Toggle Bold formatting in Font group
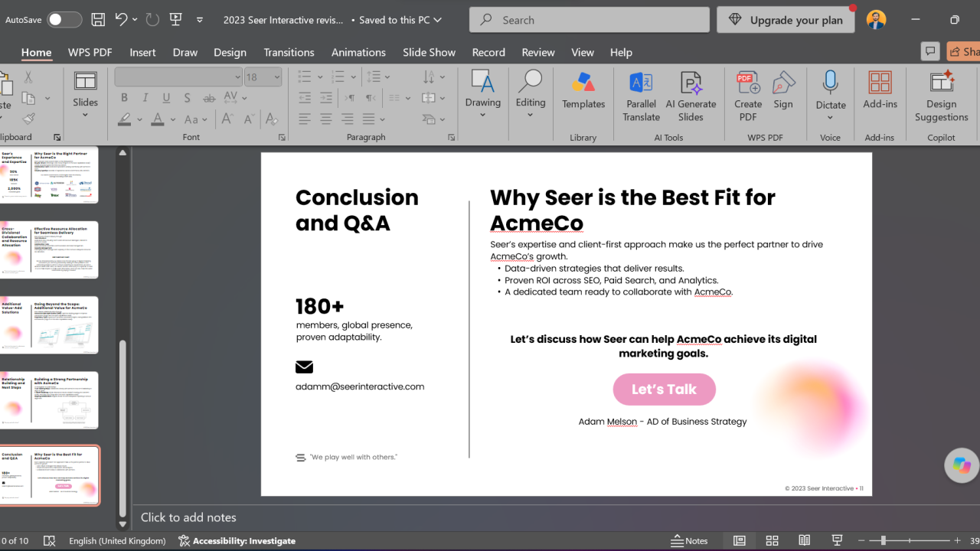The height and width of the screenshot is (551, 980). (x=124, y=98)
